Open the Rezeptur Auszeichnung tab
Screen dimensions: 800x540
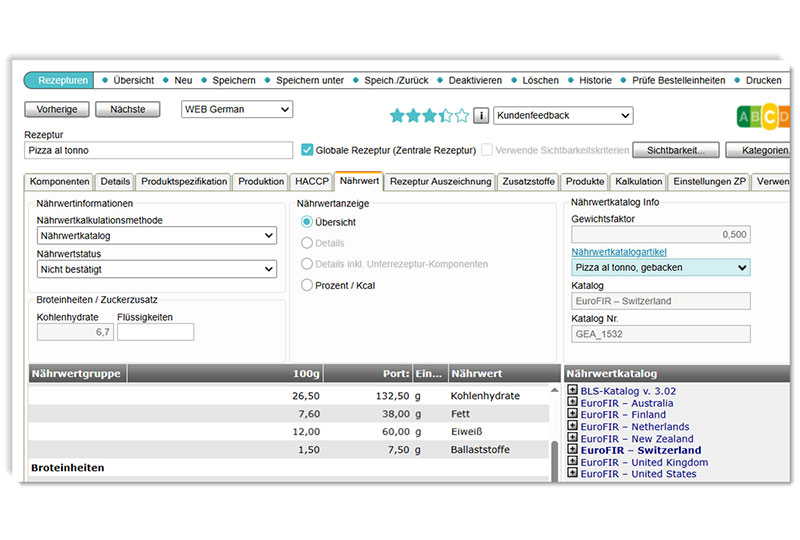point(440,182)
